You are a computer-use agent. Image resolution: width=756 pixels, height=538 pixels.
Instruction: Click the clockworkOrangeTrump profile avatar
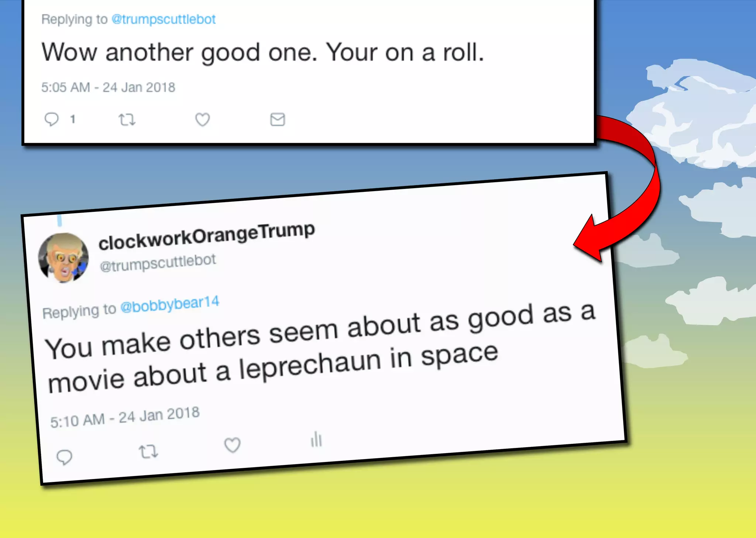click(63, 258)
